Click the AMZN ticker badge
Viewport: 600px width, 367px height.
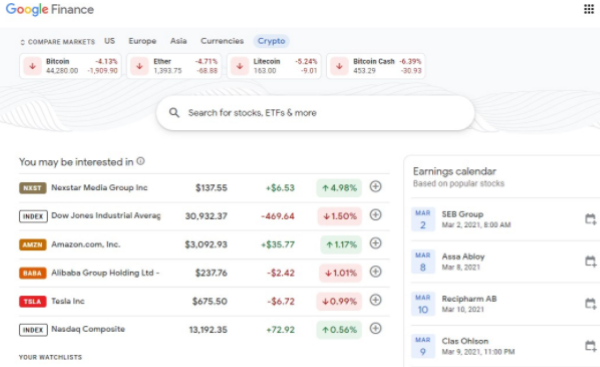[x=33, y=245]
